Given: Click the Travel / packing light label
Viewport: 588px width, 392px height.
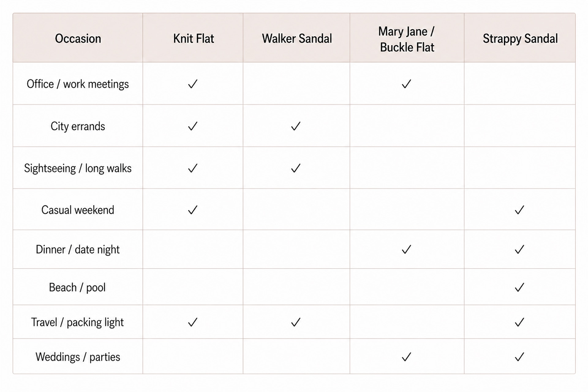Looking at the screenshot, I should coord(77,322).
